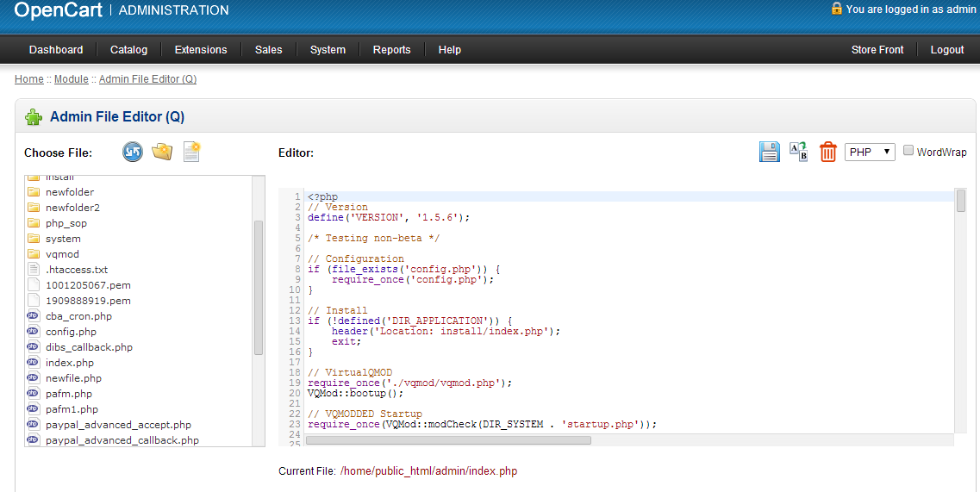
Task: Click the OpenCart logo
Action: click(x=58, y=9)
